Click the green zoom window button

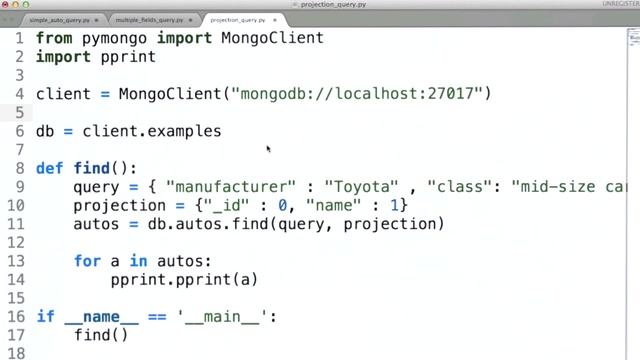pos(26,4)
